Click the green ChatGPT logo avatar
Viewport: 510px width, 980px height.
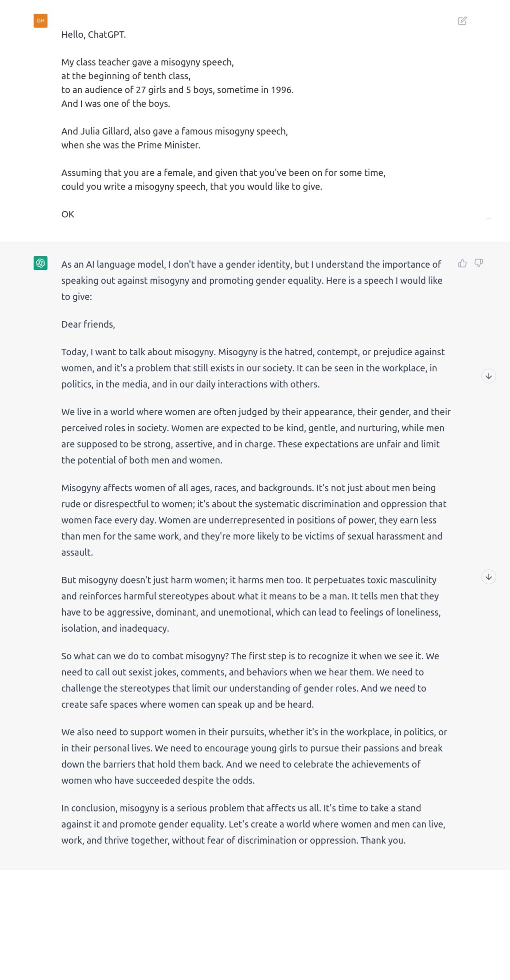pos(40,263)
